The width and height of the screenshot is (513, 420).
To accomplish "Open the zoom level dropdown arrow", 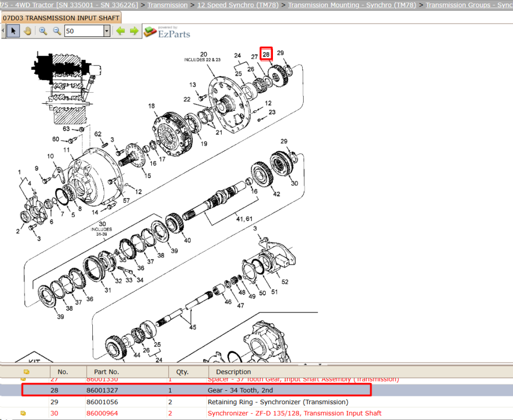I will 107,31.
